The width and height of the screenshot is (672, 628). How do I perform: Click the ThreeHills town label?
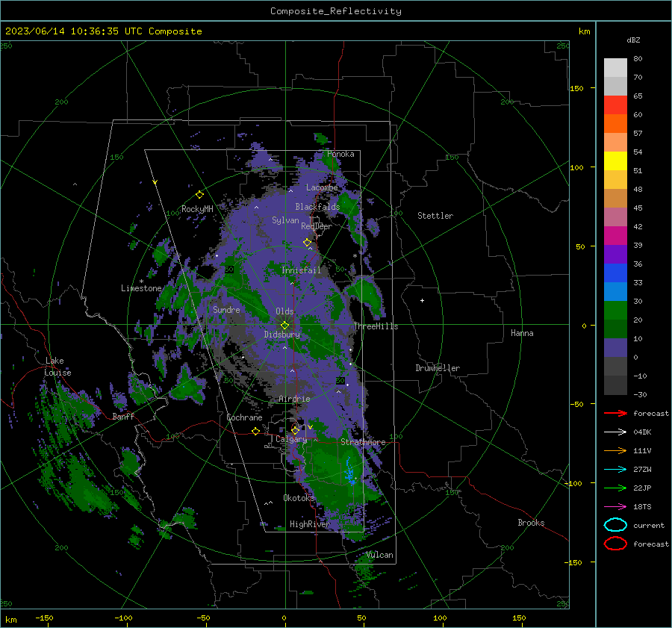pos(376,326)
